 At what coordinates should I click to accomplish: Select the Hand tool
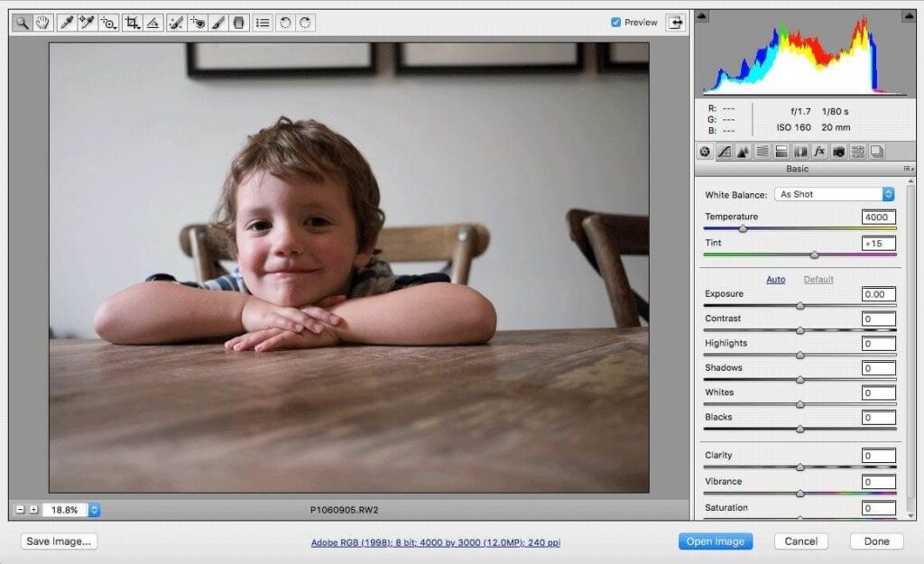(42, 23)
